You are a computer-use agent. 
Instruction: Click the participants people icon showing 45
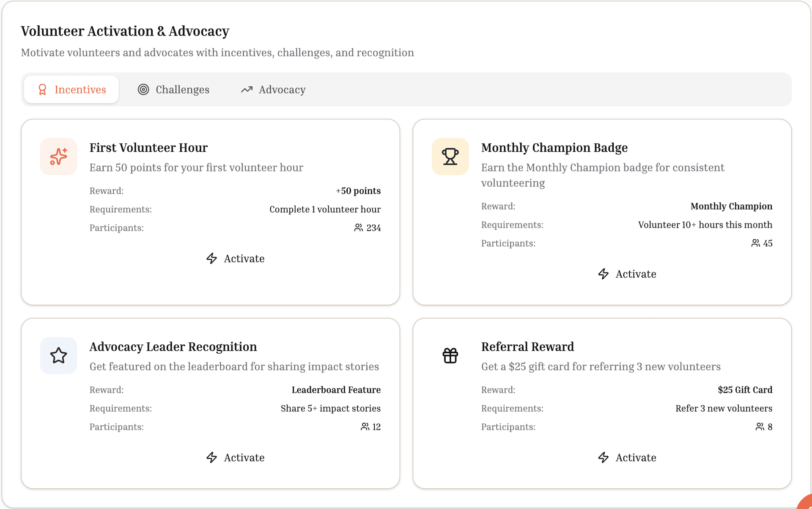click(x=756, y=243)
